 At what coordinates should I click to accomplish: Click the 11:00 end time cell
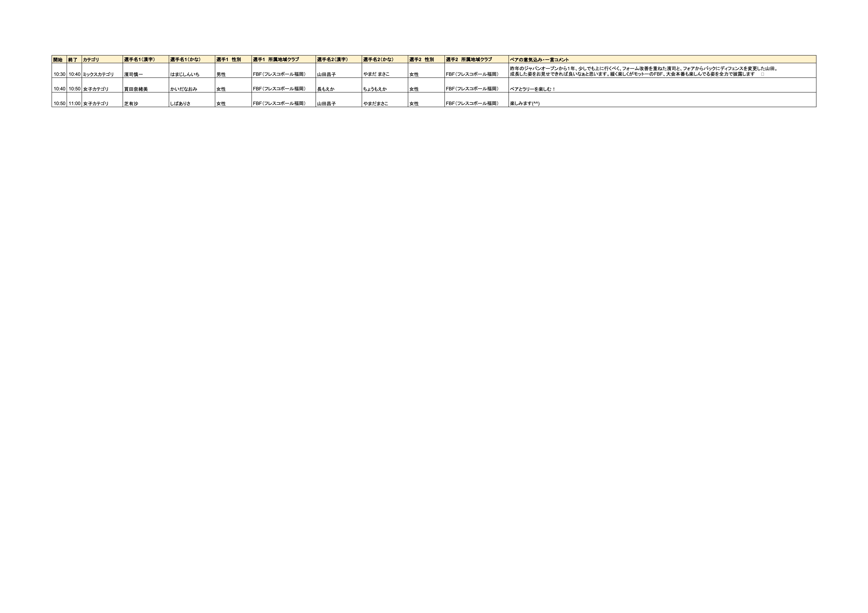(x=75, y=104)
